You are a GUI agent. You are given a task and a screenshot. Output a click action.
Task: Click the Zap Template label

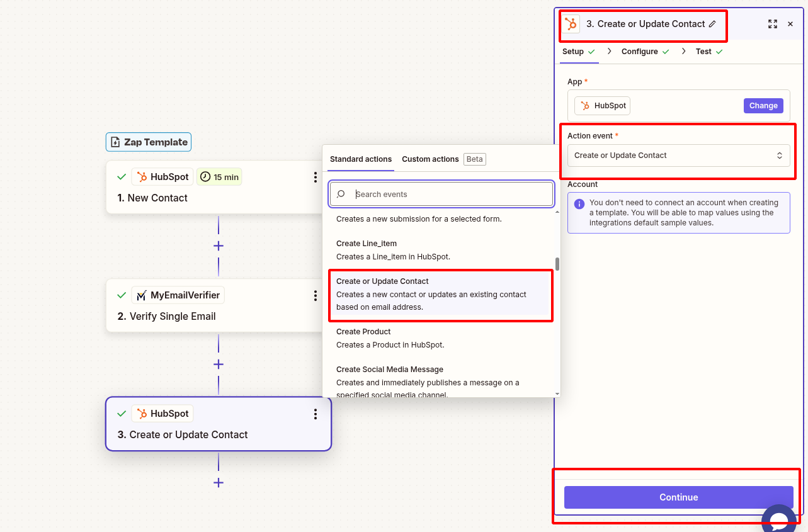(148, 142)
